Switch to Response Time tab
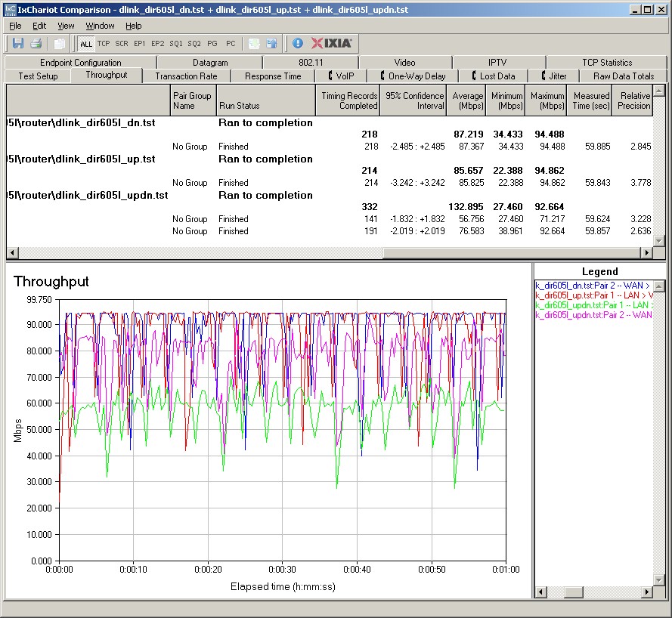Image resolution: width=672 pixels, height=618 pixels. point(273,76)
